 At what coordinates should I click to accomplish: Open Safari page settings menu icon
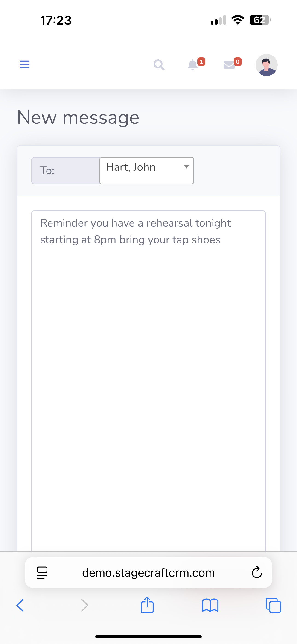[42, 573]
